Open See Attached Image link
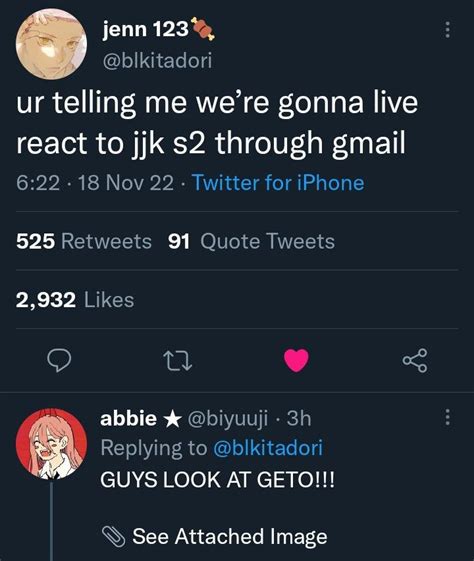Viewport: 474px width, 561px height. pyautogui.click(x=230, y=536)
